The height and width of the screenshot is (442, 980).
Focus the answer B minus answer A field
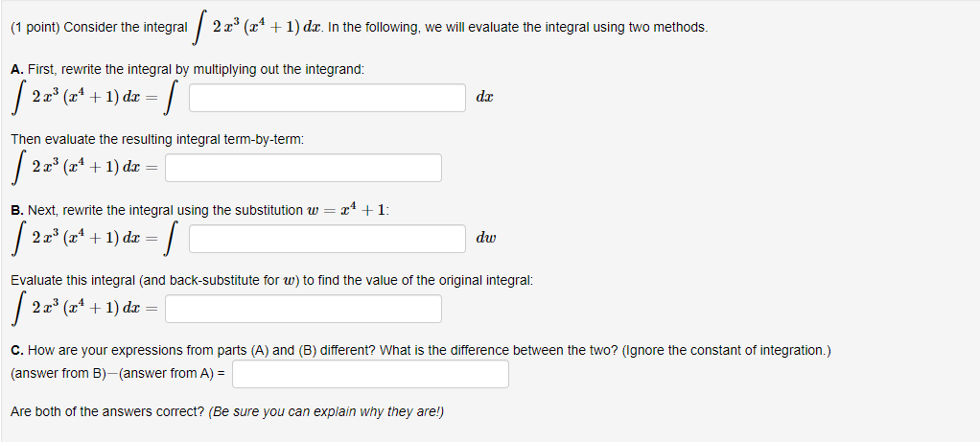(371, 374)
